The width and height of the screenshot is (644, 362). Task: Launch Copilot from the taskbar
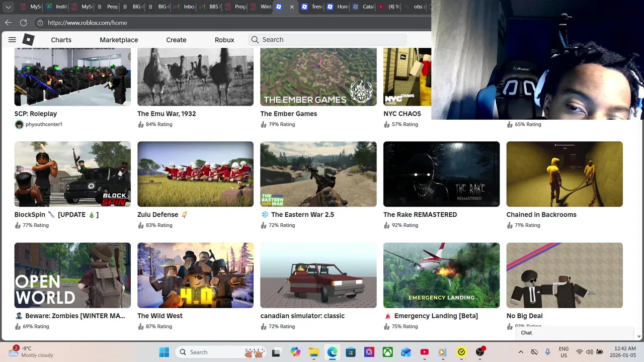tap(295, 352)
